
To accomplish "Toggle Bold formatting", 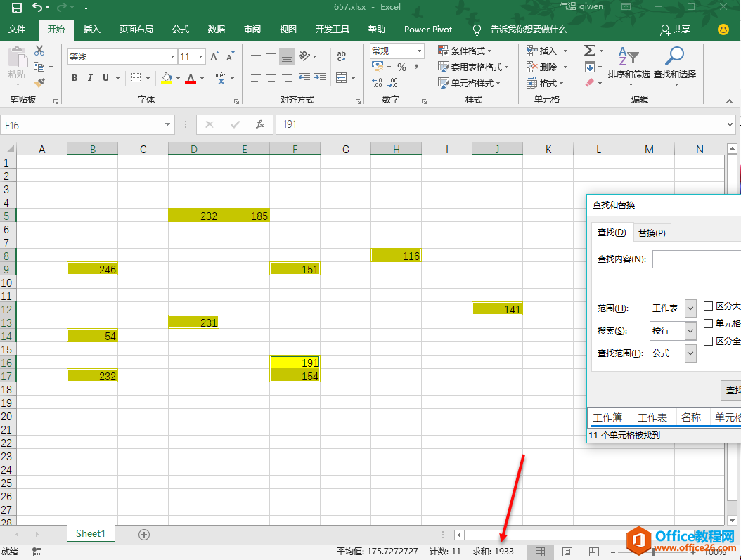I will (75, 78).
